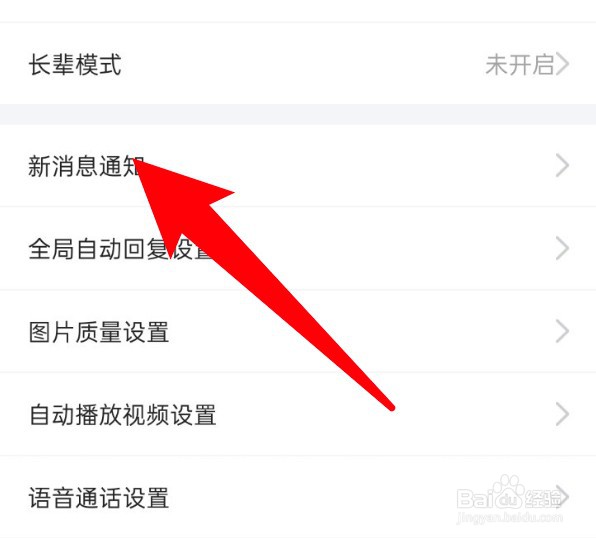Select 图片质量设置 entry
Screen dimensions: 596x538
(298, 332)
